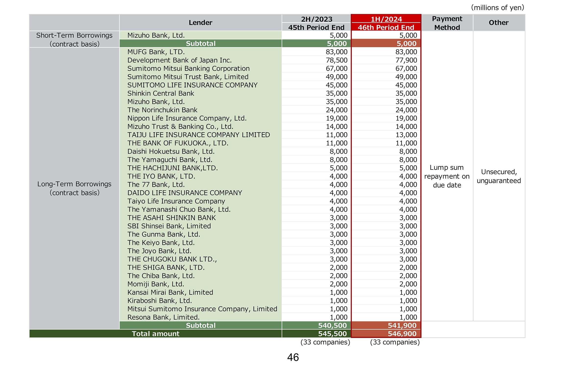Image resolution: width=588 pixels, height=366 pixels.
Task: Select the 546,900 total amount
Action: [x=402, y=334]
